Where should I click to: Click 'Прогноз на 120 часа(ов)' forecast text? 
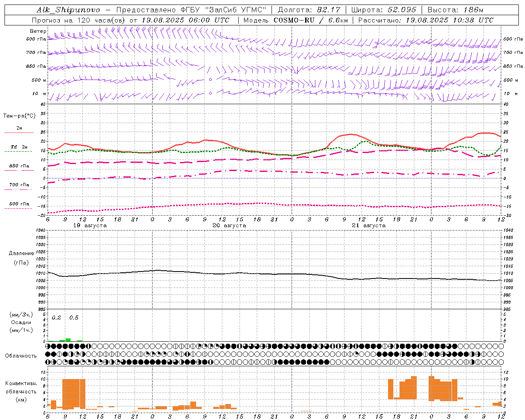tap(79, 20)
